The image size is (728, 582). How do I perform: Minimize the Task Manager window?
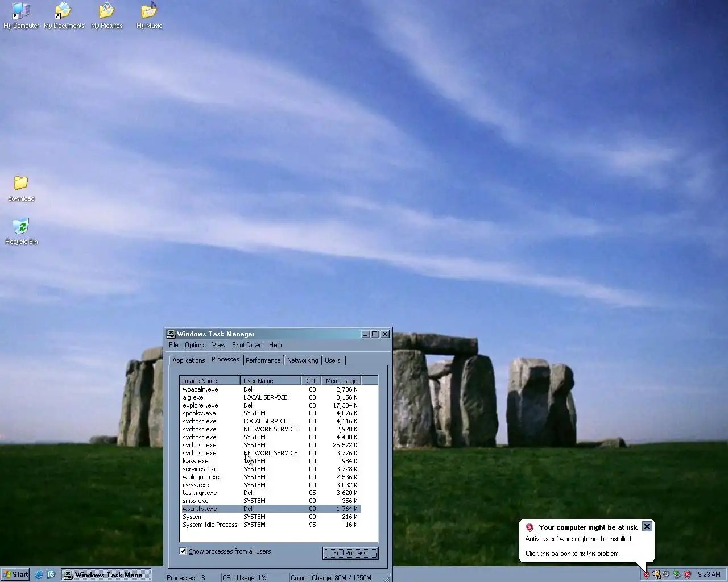click(366, 334)
